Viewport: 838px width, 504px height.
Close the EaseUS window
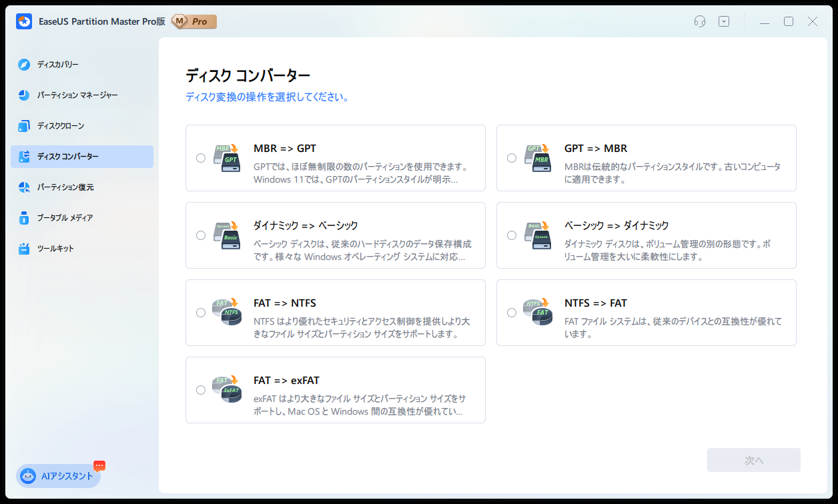point(813,21)
